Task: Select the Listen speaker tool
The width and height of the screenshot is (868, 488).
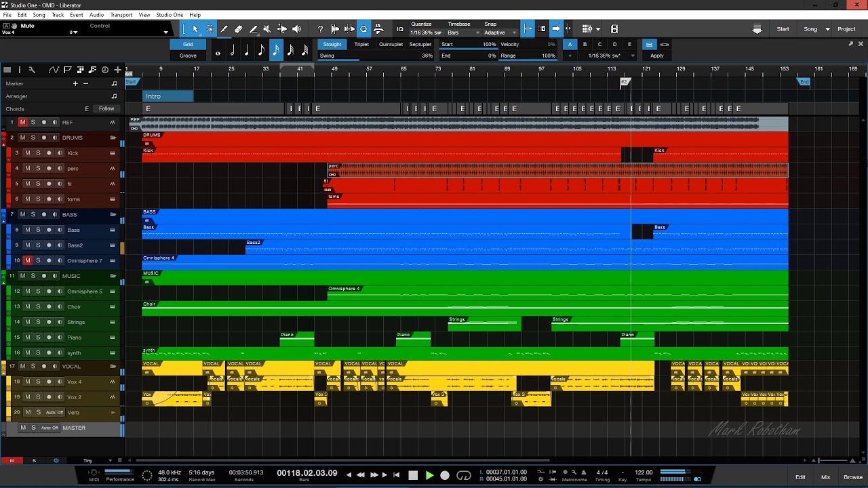Action: pos(296,29)
